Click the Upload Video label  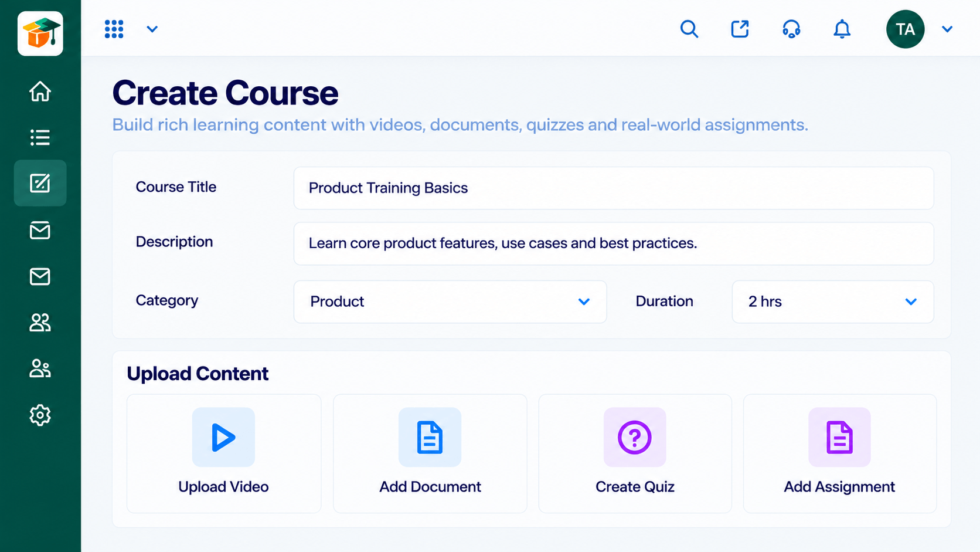223,487
